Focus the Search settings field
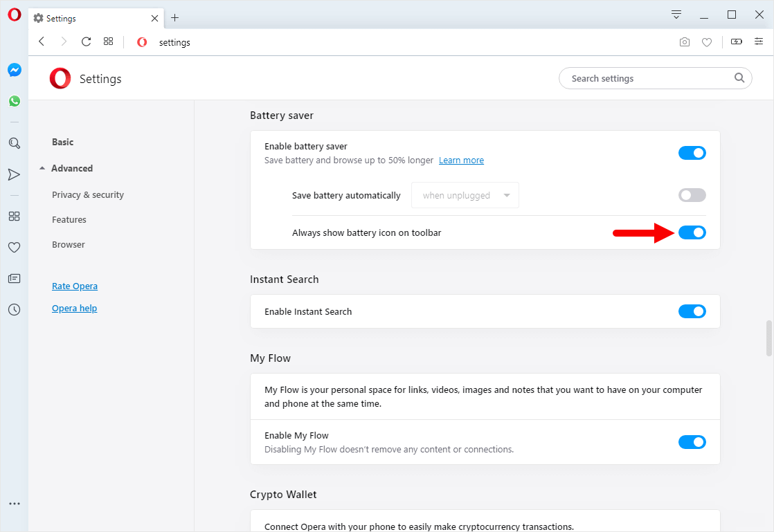The width and height of the screenshot is (774, 532). (x=656, y=78)
